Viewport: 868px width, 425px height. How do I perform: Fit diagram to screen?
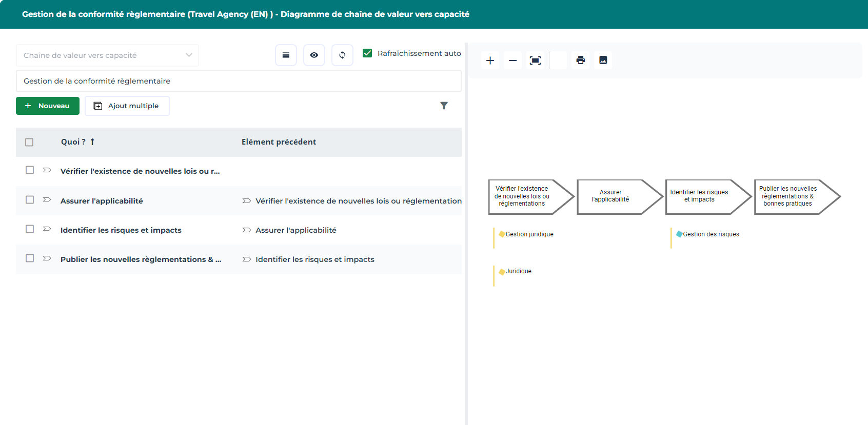(535, 60)
